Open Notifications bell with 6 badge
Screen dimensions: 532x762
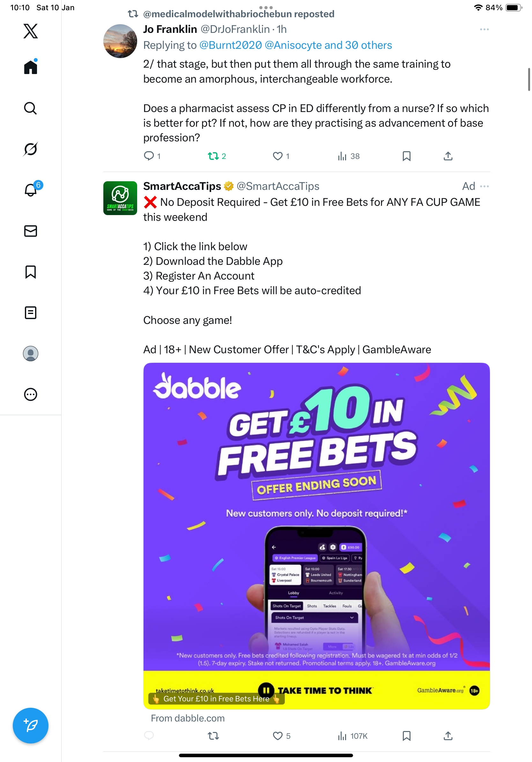31,190
